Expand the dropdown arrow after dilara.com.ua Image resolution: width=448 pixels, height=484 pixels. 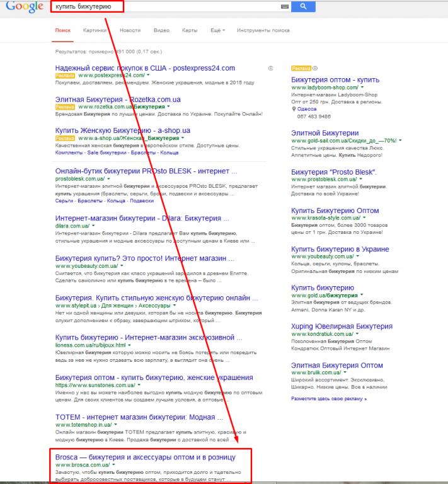click(93, 226)
